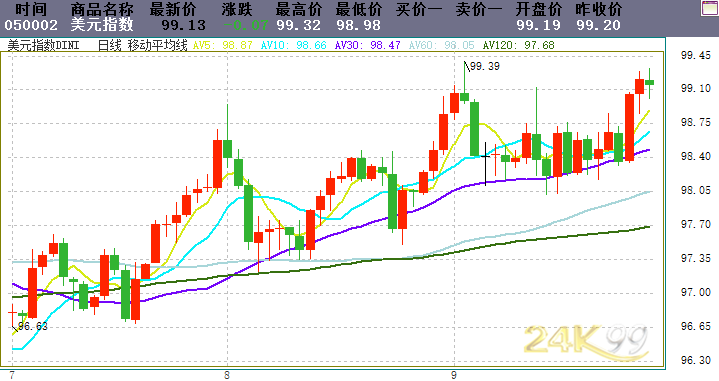
Task: Select the AV30: 98.47 moving average label
Action: point(368,45)
